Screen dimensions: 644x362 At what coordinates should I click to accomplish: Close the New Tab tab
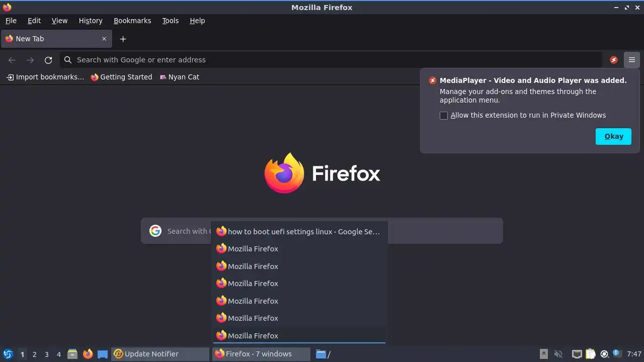coord(104,39)
